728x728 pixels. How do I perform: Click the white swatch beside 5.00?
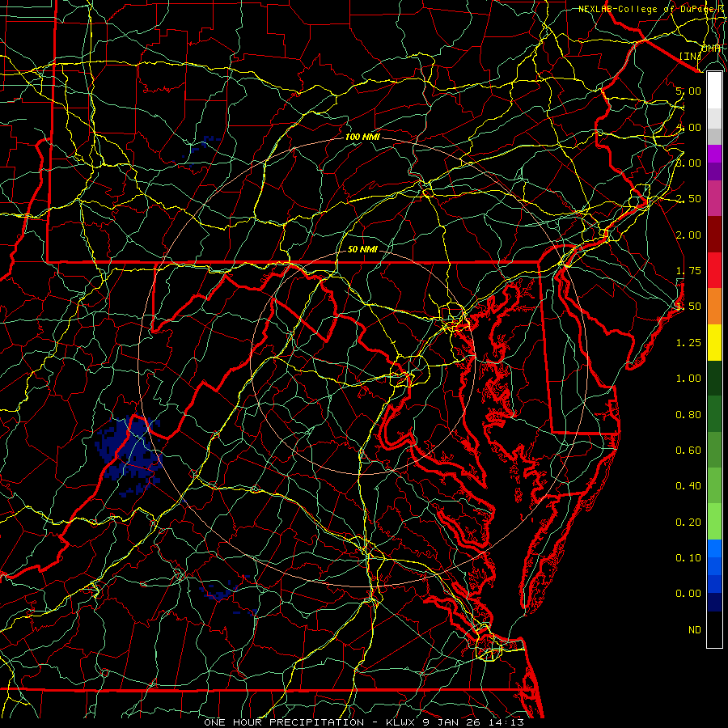coord(714,91)
